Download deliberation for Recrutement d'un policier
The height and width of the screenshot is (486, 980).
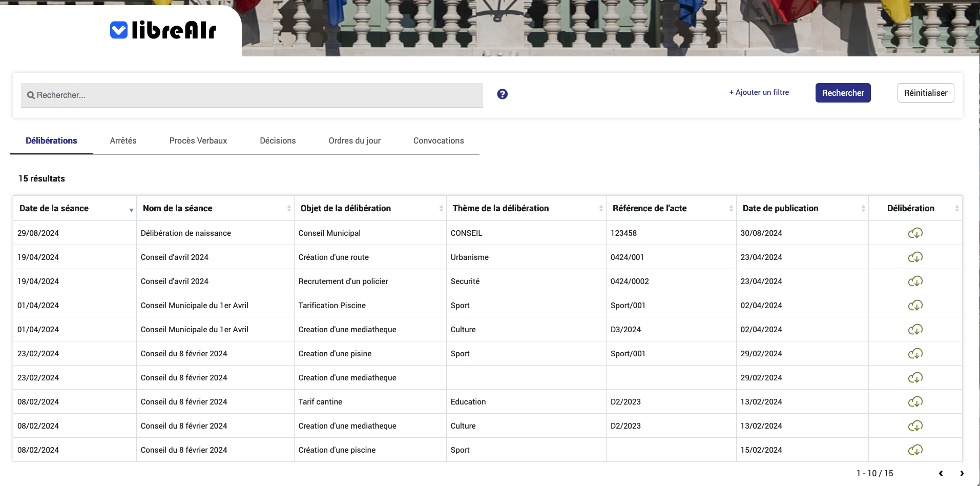[915, 281]
